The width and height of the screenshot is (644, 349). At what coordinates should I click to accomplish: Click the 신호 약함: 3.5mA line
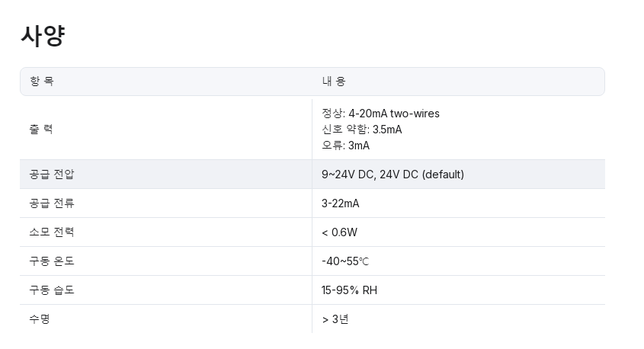coord(361,130)
